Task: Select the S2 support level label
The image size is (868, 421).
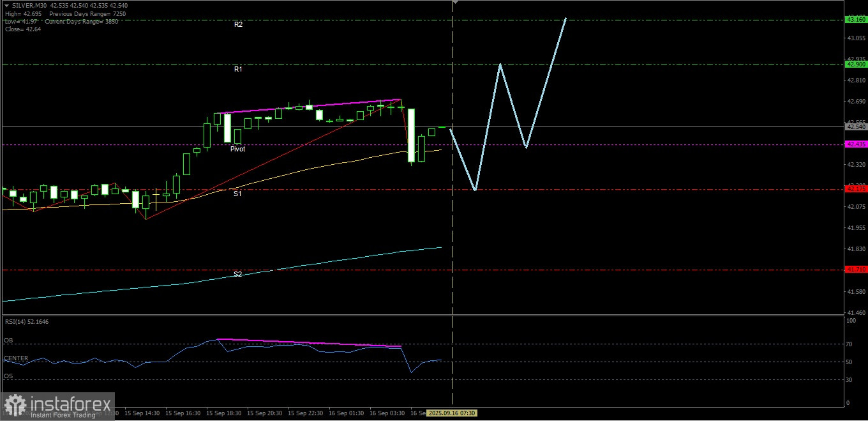Action: (237, 274)
